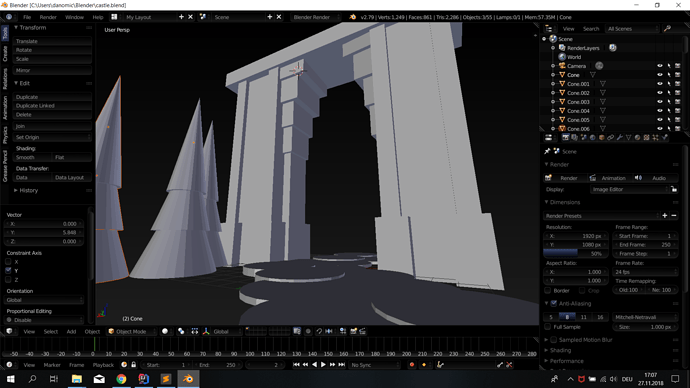Open the Windows Start menu
Viewport: 690px width, 388px height.
[11, 379]
